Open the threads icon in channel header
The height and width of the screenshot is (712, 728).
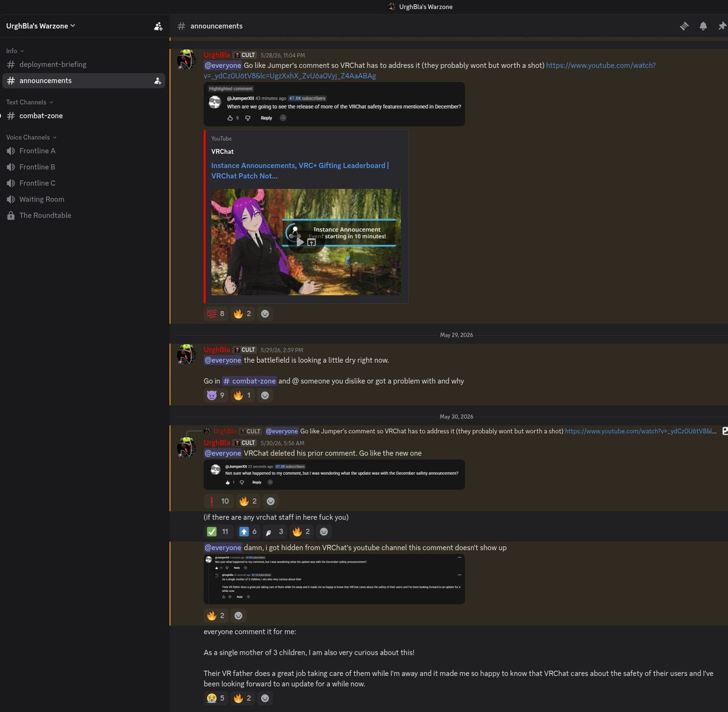click(684, 26)
